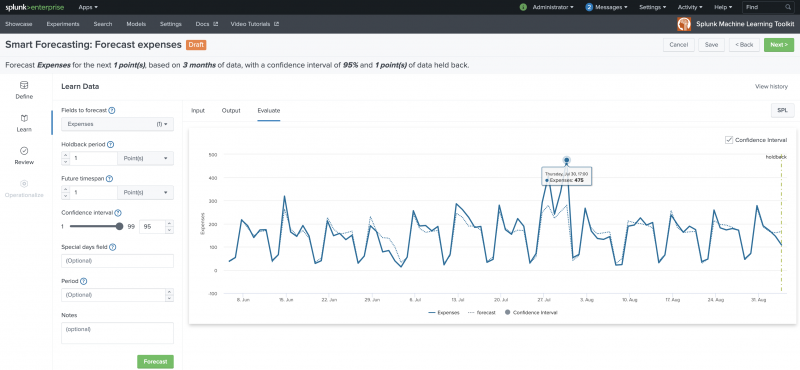The height and width of the screenshot is (370, 800).
Task: Open Models in the navigation bar
Action: 136,24
